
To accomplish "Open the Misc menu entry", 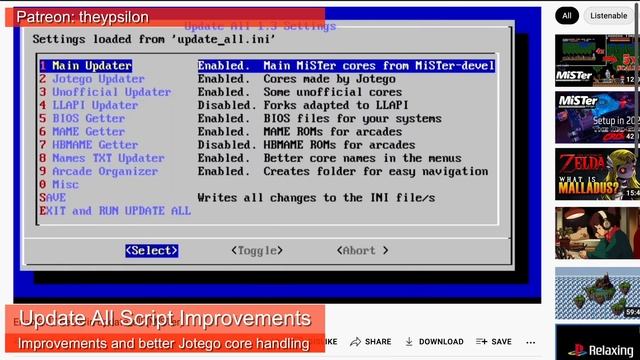I will 59,184.
